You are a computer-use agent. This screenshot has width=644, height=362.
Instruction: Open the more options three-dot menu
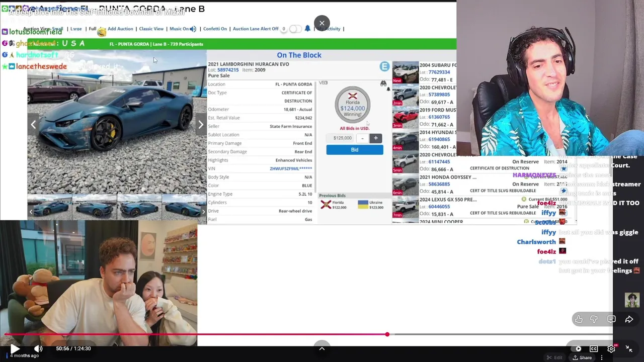click(x=602, y=357)
